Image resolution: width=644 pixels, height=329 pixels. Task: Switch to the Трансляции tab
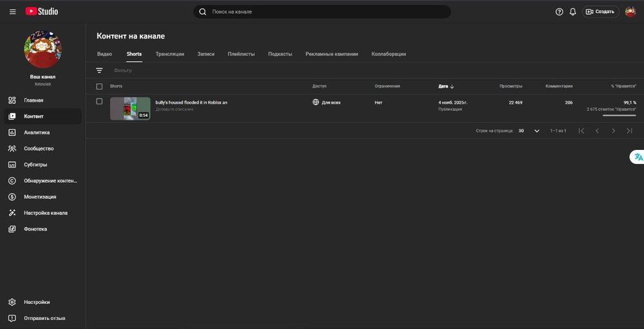pyautogui.click(x=169, y=54)
